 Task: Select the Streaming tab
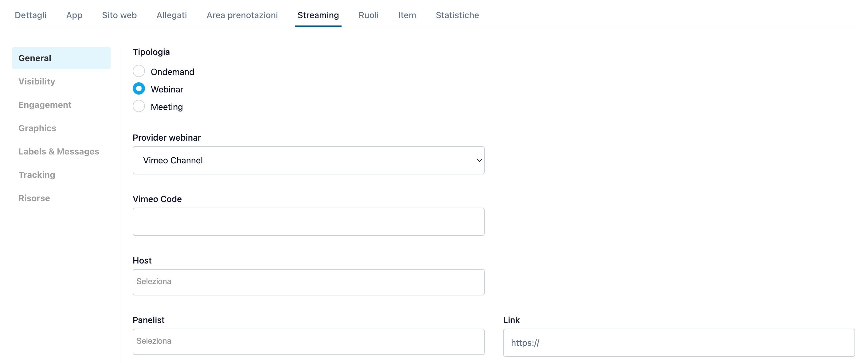pos(318,15)
